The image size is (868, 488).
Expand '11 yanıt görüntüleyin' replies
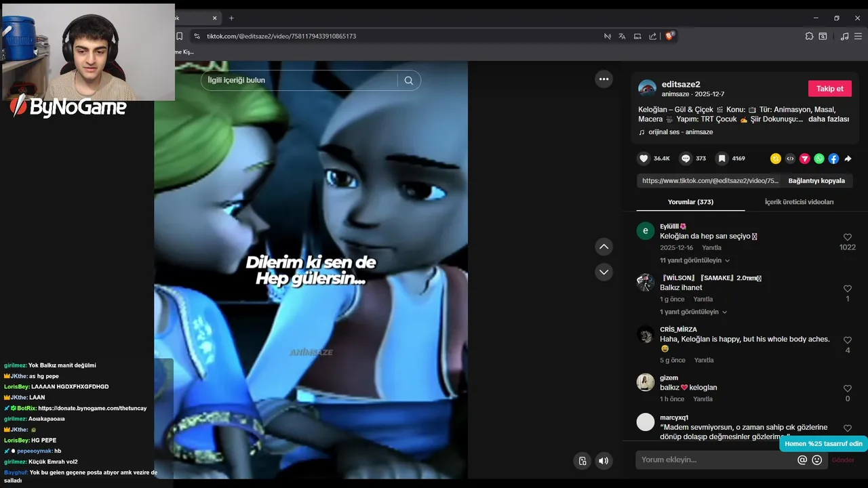point(694,260)
